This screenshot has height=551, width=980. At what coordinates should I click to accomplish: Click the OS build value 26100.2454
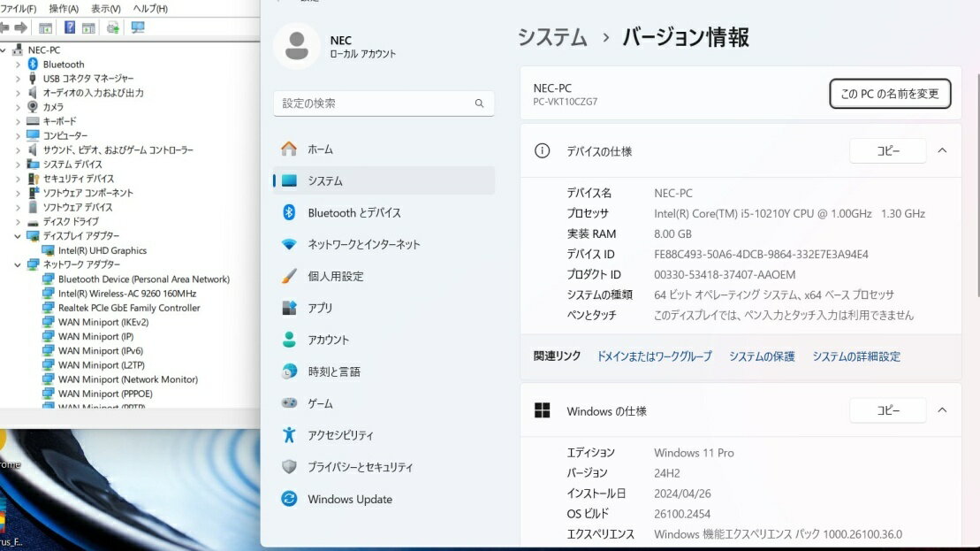tap(682, 514)
